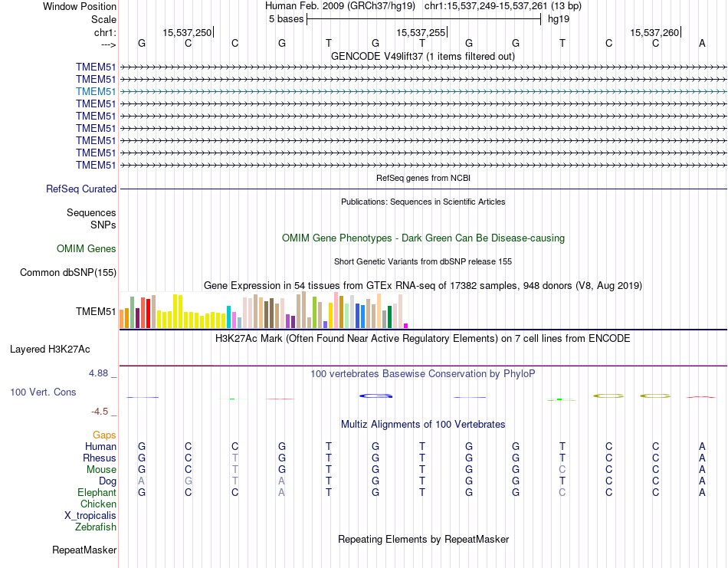Image resolution: width=728 pixels, height=568 pixels.
Task: Click the genome assembly and chr1 coordinates header
Action: click(x=423, y=6)
